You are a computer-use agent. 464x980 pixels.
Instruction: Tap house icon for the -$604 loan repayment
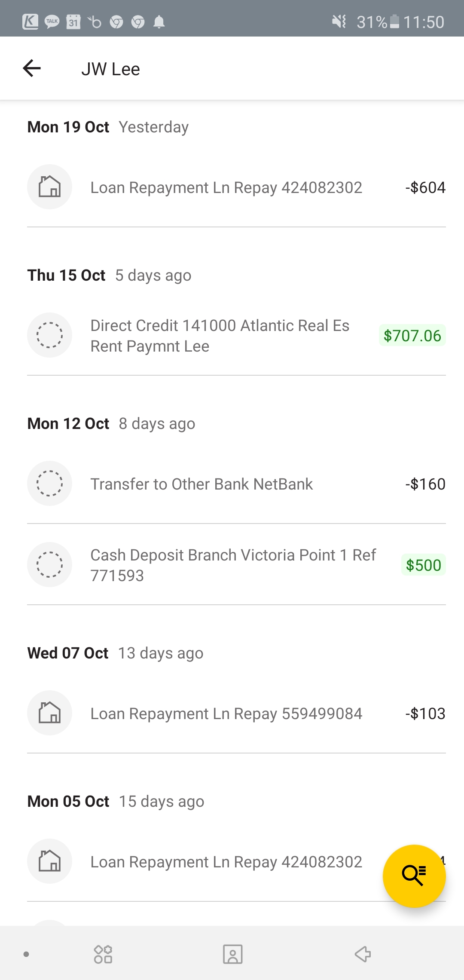tap(49, 187)
